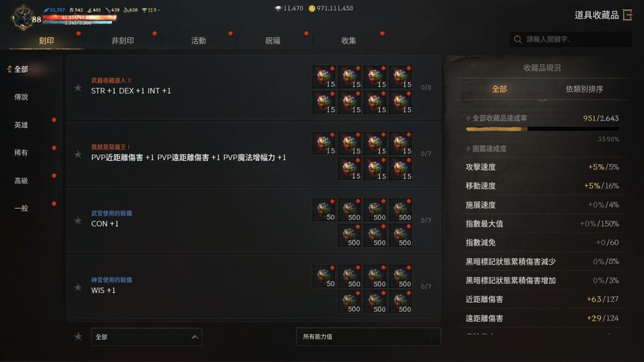This screenshot has width=644, height=362.
Task: Switch to 依類別排序 view
Action: coord(584,89)
